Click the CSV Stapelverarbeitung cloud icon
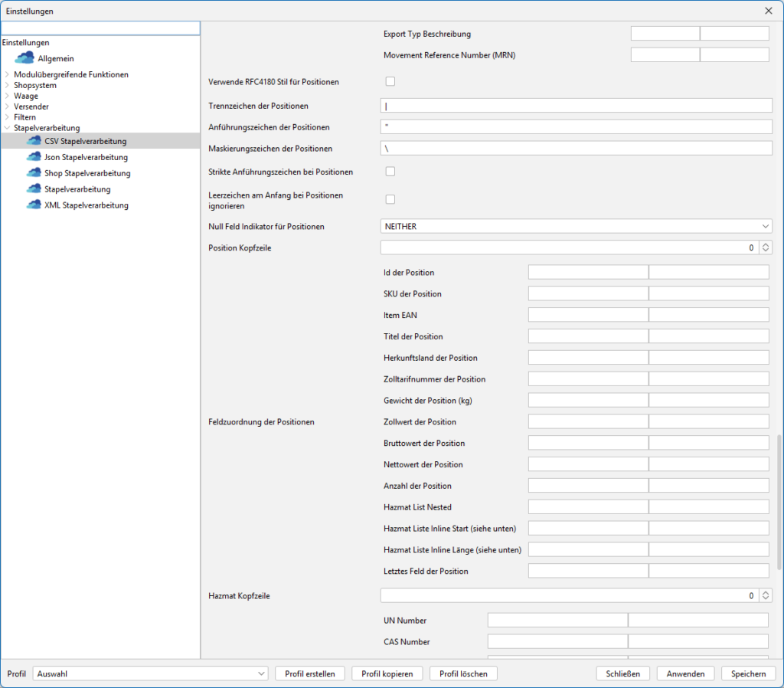 pos(33,141)
